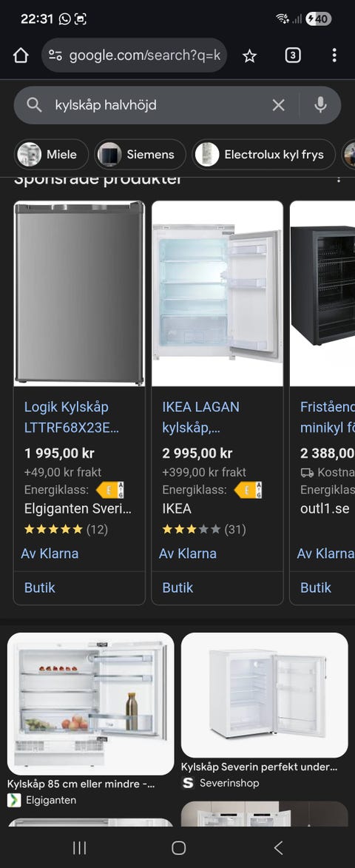Bookmark page with the star icon
This screenshot has width=355, height=868.
point(249,55)
